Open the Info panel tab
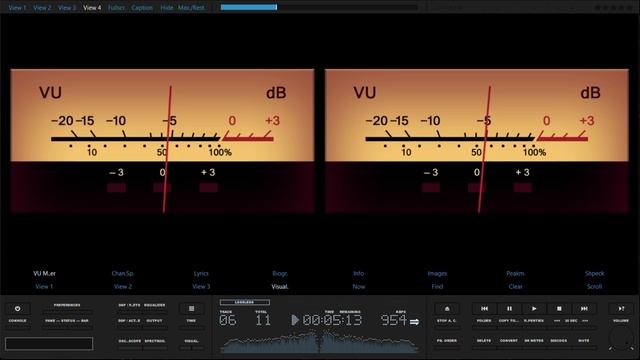 358,273
